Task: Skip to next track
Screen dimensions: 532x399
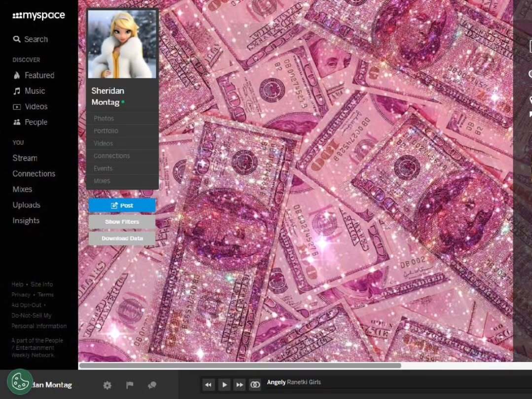Action: 240,385
